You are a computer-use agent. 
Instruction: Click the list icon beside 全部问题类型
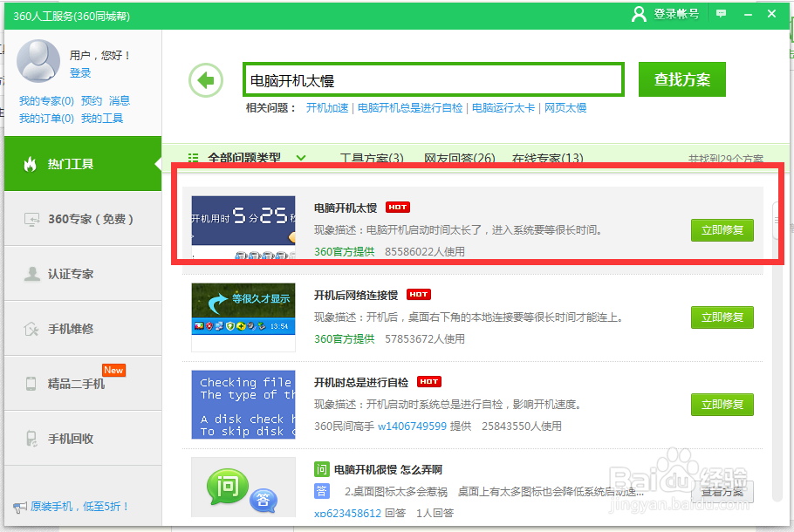coord(193,158)
